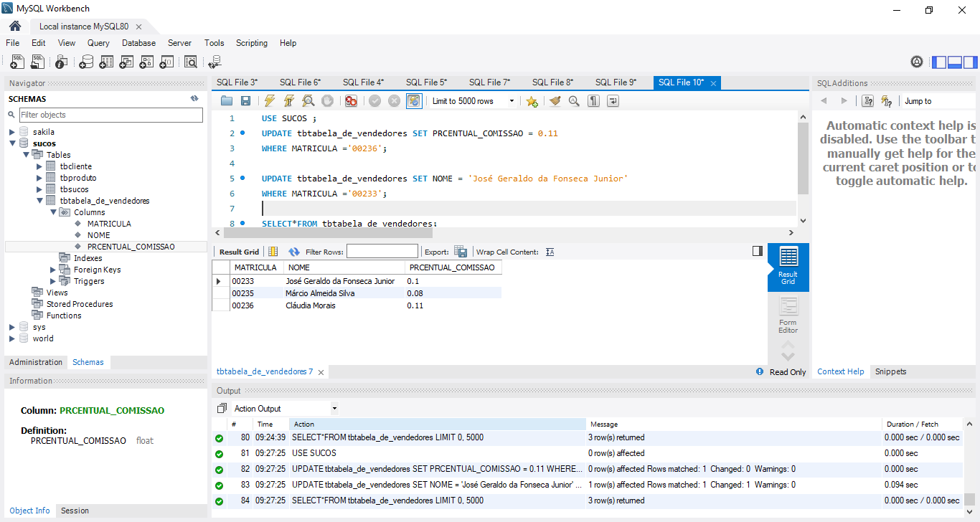Collapse the tbtabela_de_vendedores table node

point(39,201)
